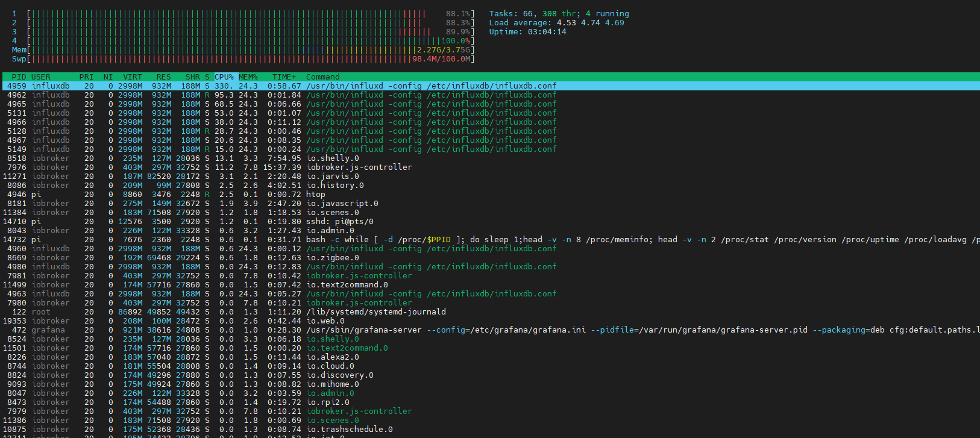Viewport: 980px width, 438px height.
Task: Click the Load average readout
Action: pyautogui.click(x=556, y=23)
